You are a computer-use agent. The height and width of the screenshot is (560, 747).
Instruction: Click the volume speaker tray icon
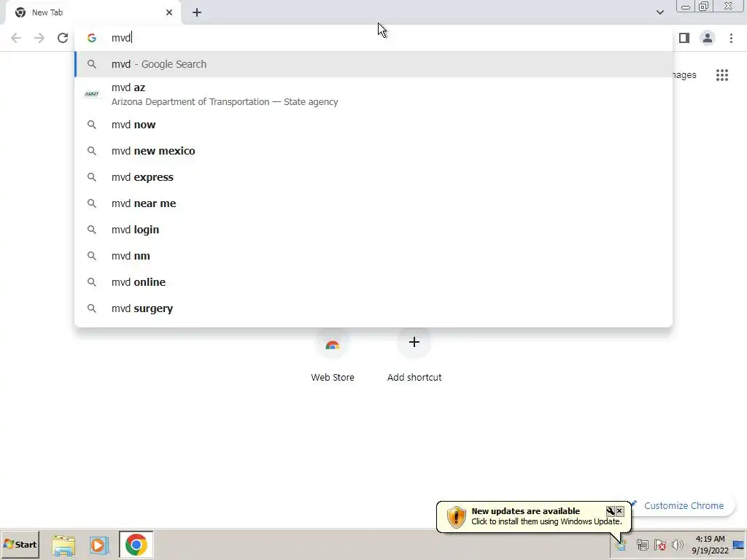click(678, 545)
